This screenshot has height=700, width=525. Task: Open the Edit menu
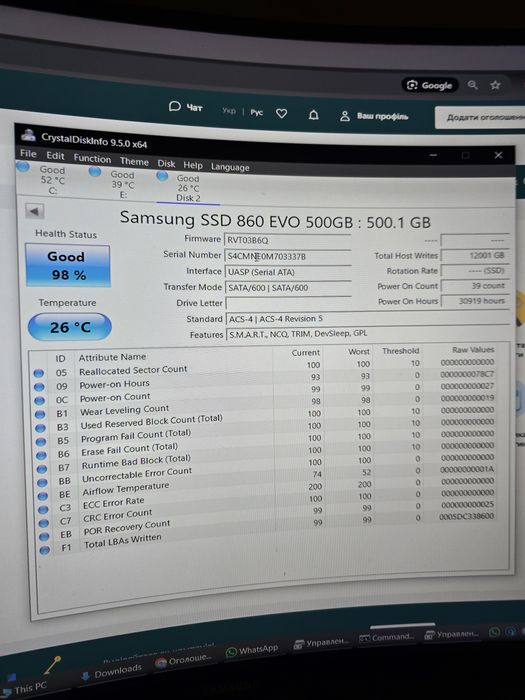click(55, 156)
